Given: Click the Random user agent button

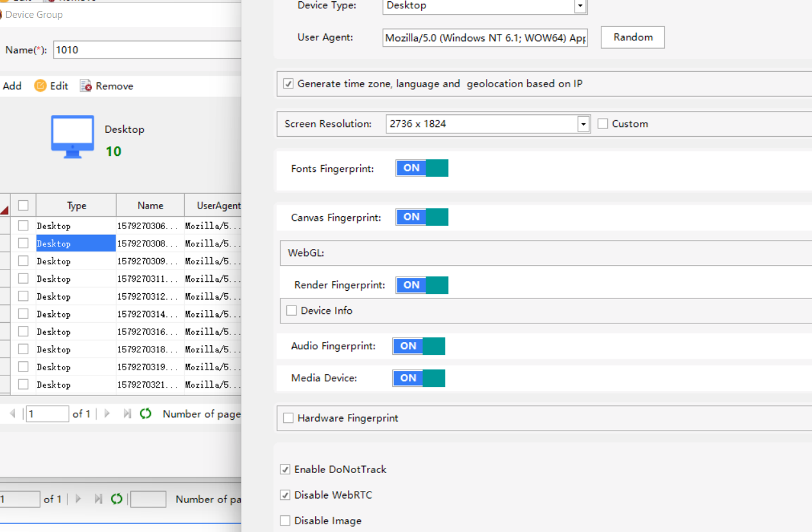Looking at the screenshot, I should click(633, 37).
